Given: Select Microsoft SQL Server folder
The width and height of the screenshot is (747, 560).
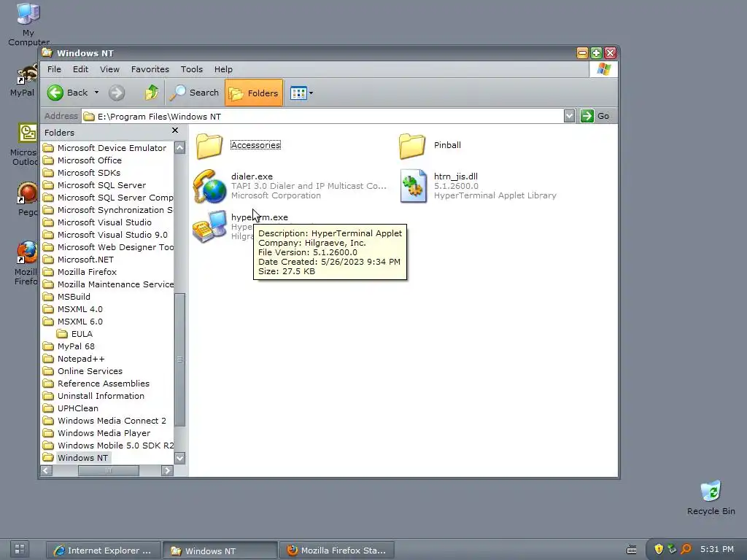Looking at the screenshot, I should pos(101,185).
